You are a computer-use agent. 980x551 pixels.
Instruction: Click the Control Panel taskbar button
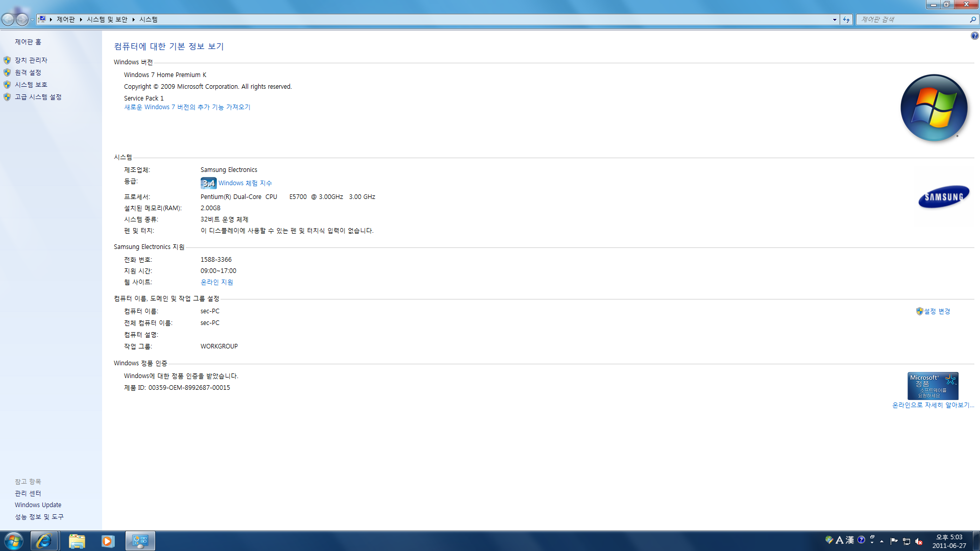click(x=140, y=541)
